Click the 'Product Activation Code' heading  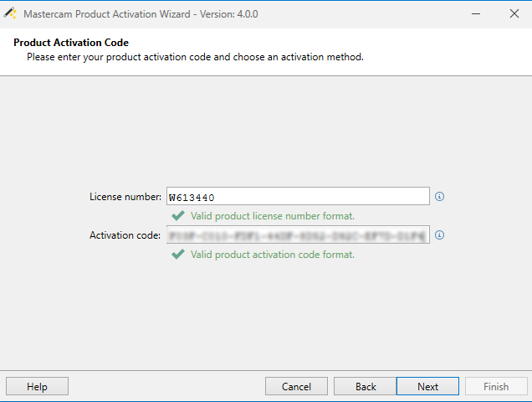pyautogui.click(x=71, y=43)
